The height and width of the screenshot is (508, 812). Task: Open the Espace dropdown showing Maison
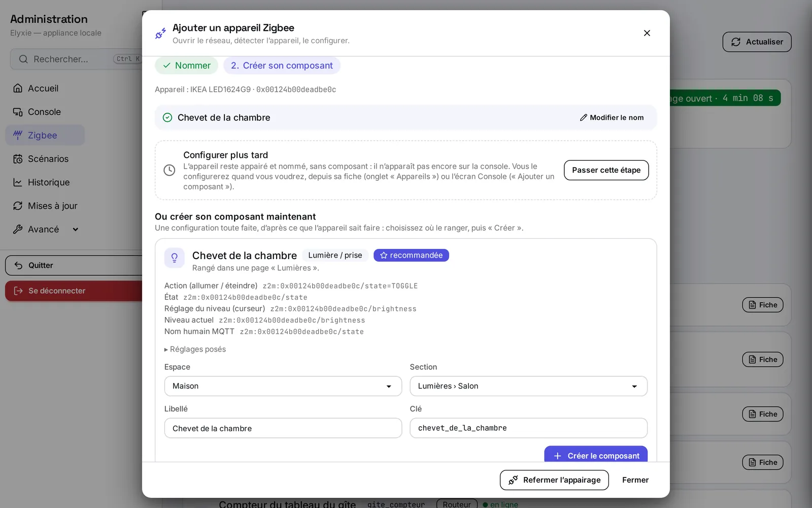[283, 386]
